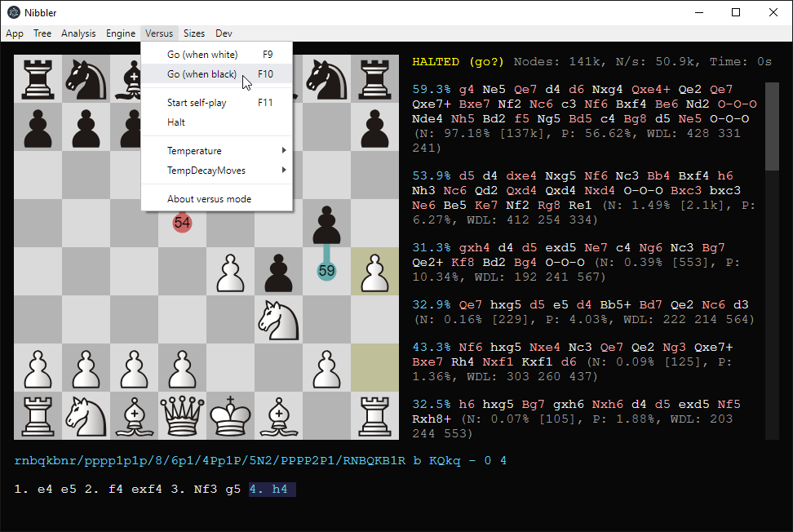Jump to move 3. Nf3 in move list

pos(147,490)
